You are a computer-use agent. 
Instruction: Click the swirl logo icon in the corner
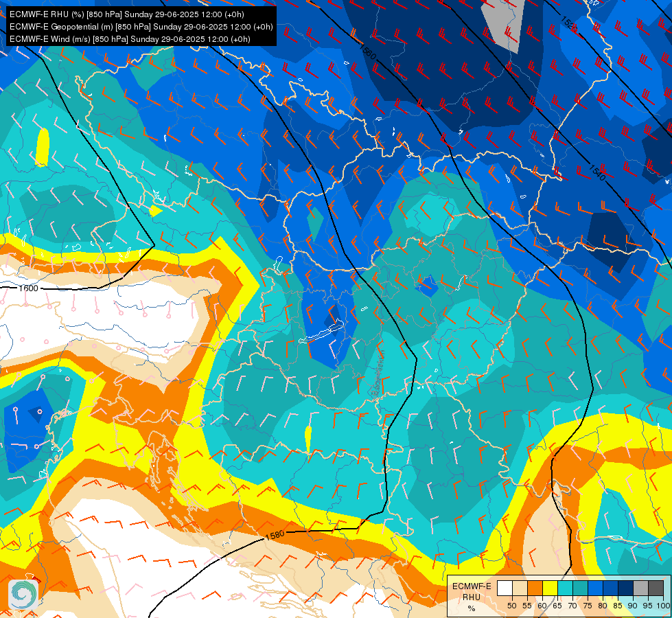click(22, 595)
